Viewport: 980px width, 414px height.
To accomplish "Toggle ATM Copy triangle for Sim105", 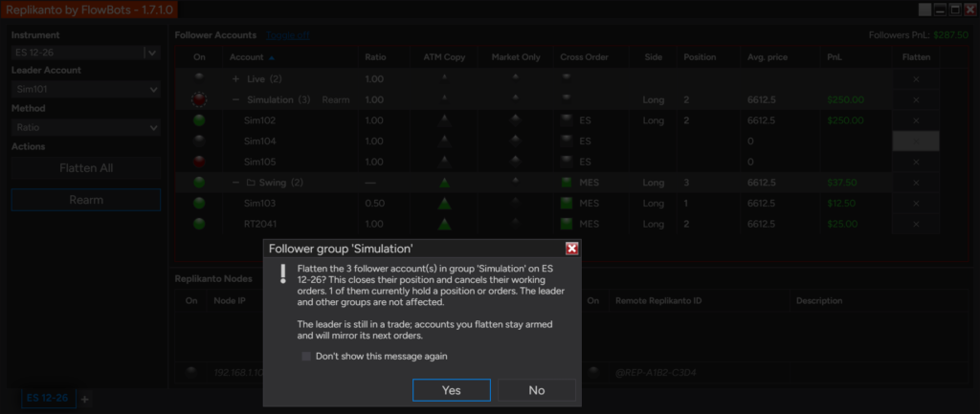I will click(x=444, y=162).
